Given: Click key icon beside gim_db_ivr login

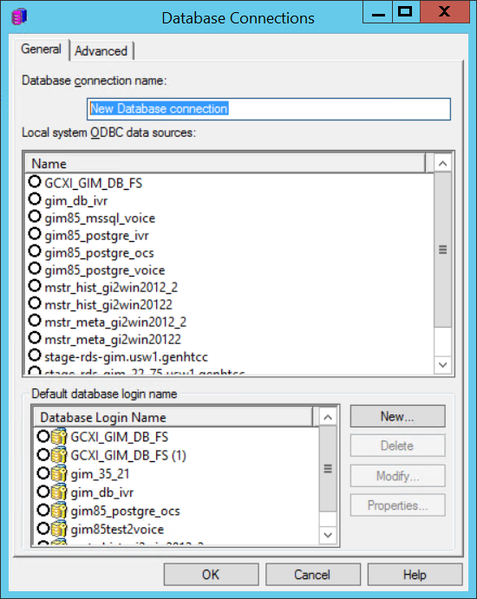Looking at the screenshot, I should [59, 492].
